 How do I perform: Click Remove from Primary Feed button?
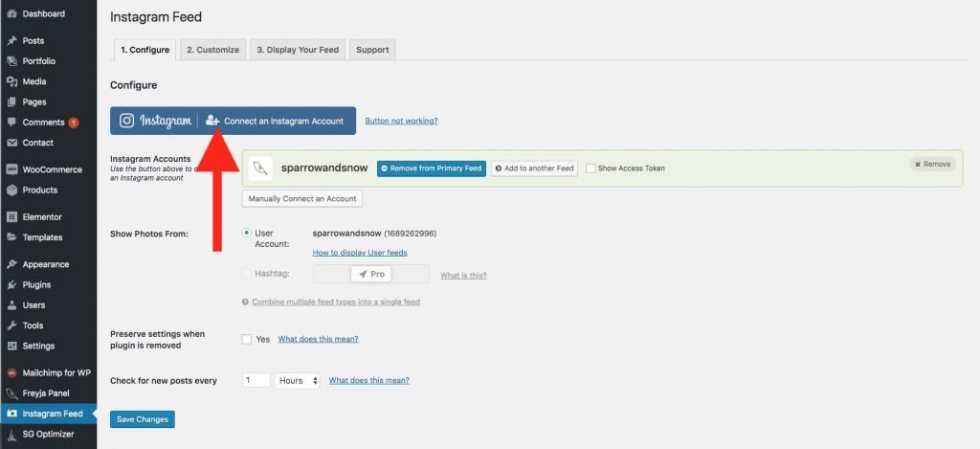[432, 168]
